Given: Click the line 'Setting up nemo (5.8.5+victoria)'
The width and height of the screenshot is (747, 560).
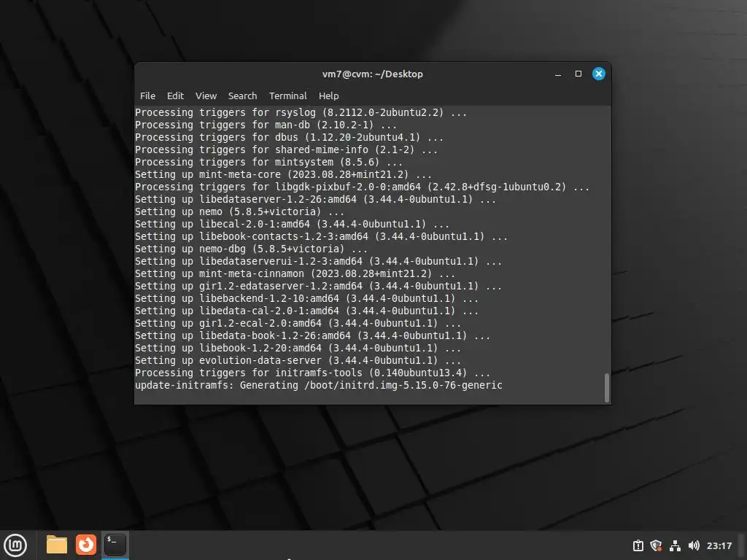Looking at the screenshot, I should (239, 211).
